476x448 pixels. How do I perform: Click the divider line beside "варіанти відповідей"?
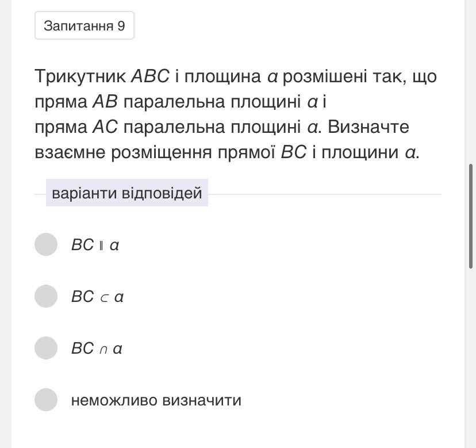point(325,194)
